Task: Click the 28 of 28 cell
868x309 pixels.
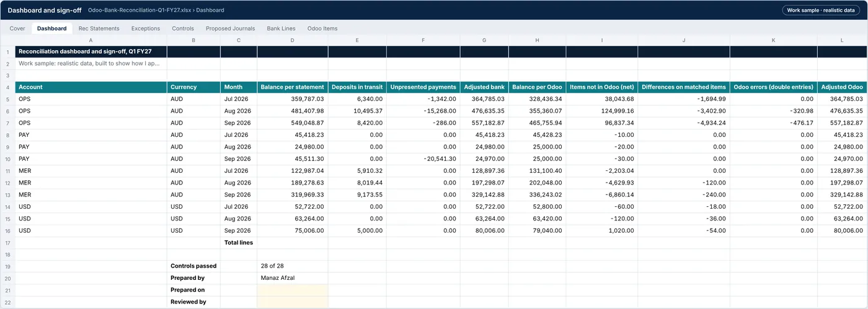Action: point(293,266)
